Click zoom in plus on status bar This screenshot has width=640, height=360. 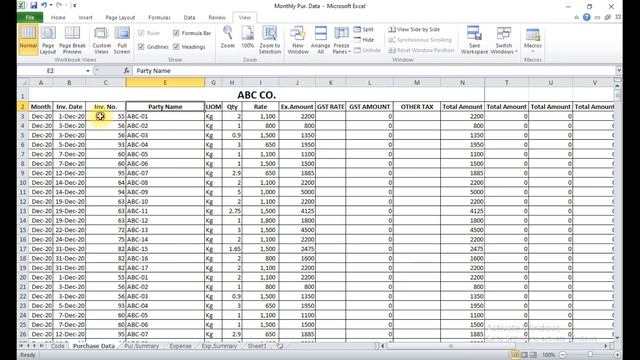617,355
